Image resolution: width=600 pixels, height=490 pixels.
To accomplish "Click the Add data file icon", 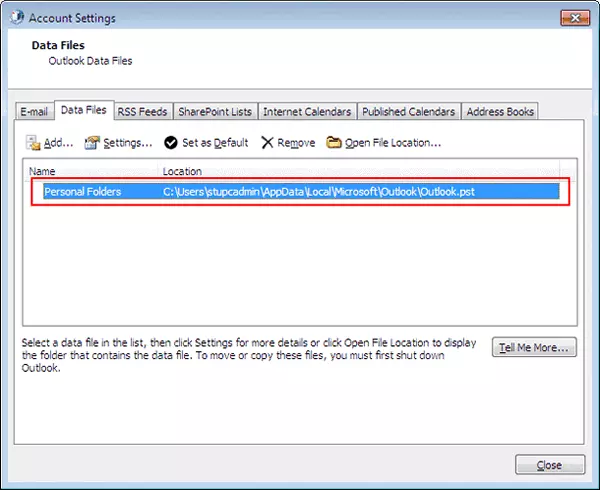I will (33, 143).
